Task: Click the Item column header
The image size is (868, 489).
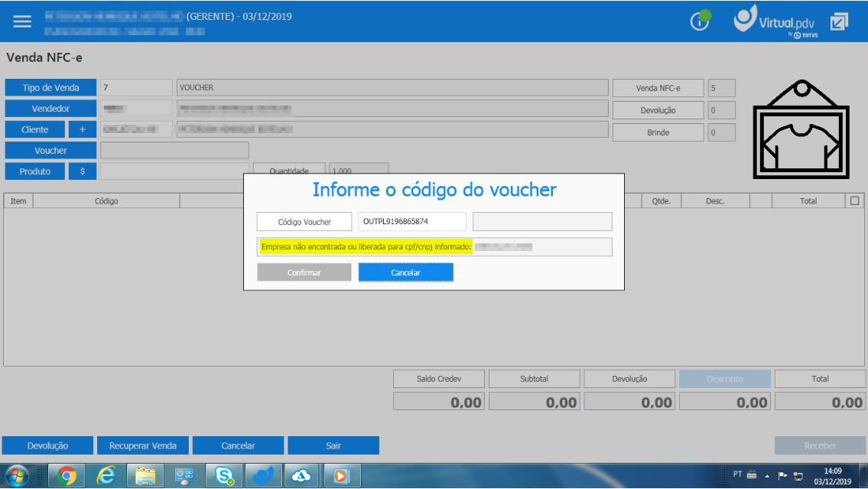Action: click(x=18, y=201)
